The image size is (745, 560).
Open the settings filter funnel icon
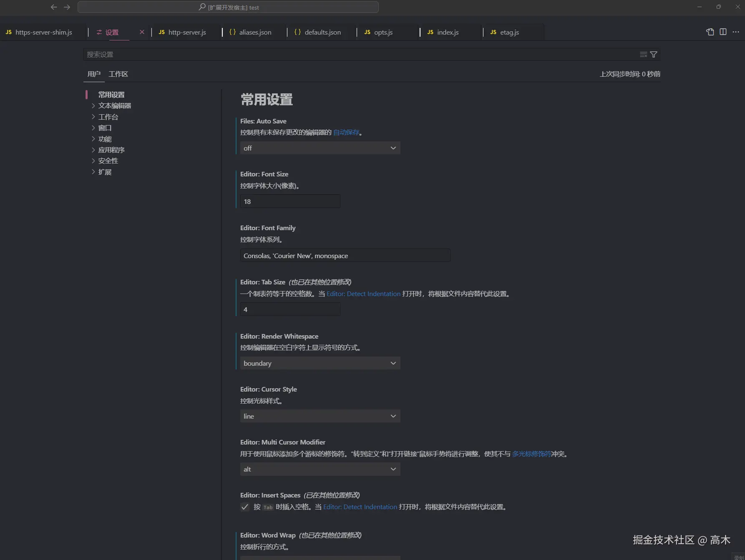[x=654, y=54]
